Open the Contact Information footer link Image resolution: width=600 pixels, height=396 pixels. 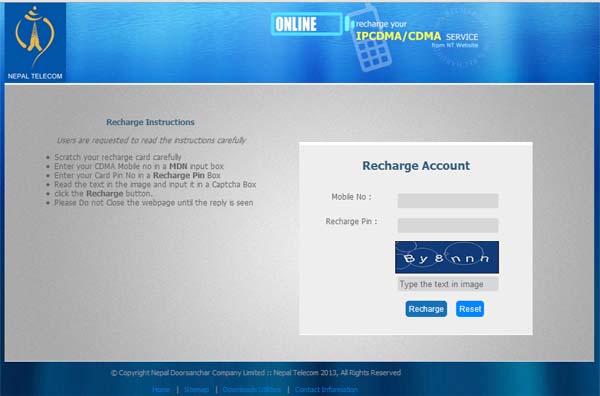coord(326,389)
